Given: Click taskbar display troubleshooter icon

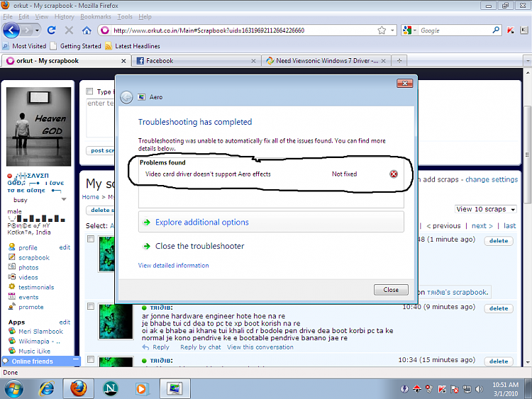Looking at the screenshot, I should point(174,388).
